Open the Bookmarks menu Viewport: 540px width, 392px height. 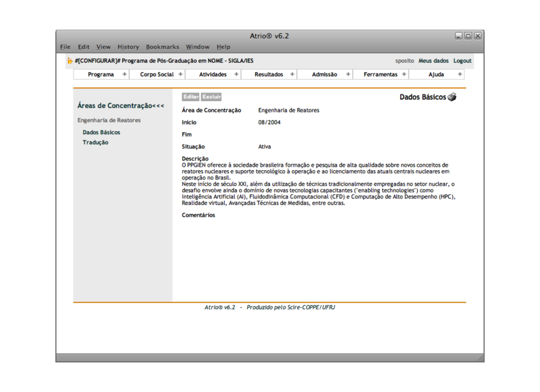click(163, 47)
